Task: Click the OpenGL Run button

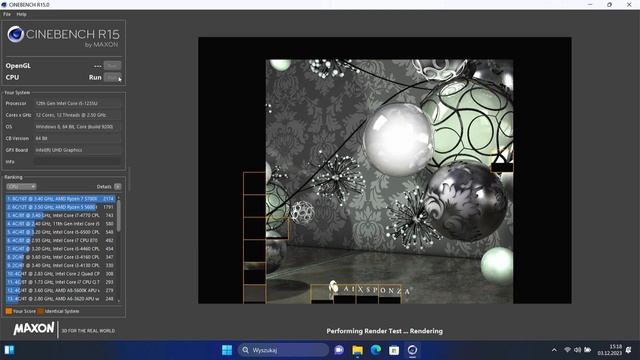Action: [112, 66]
